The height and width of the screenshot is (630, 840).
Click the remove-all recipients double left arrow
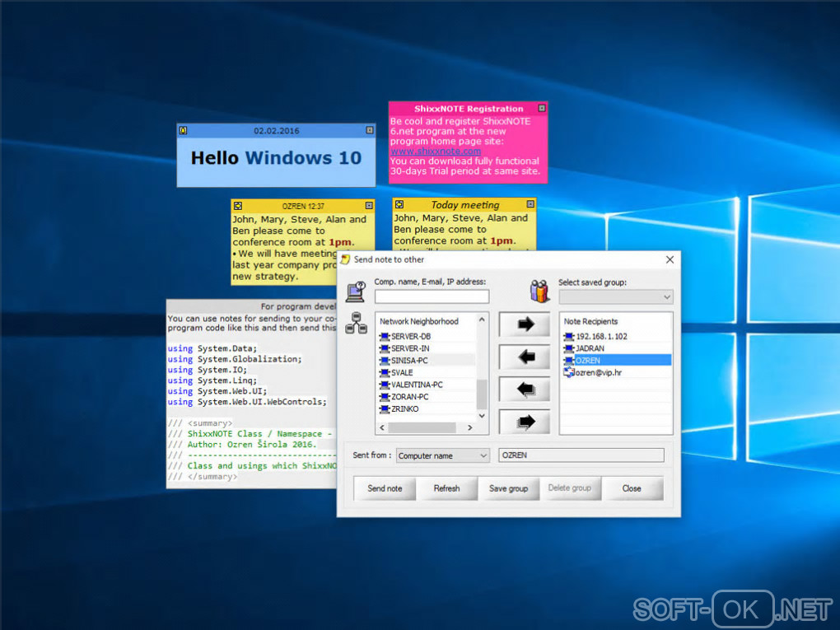tap(525, 390)
